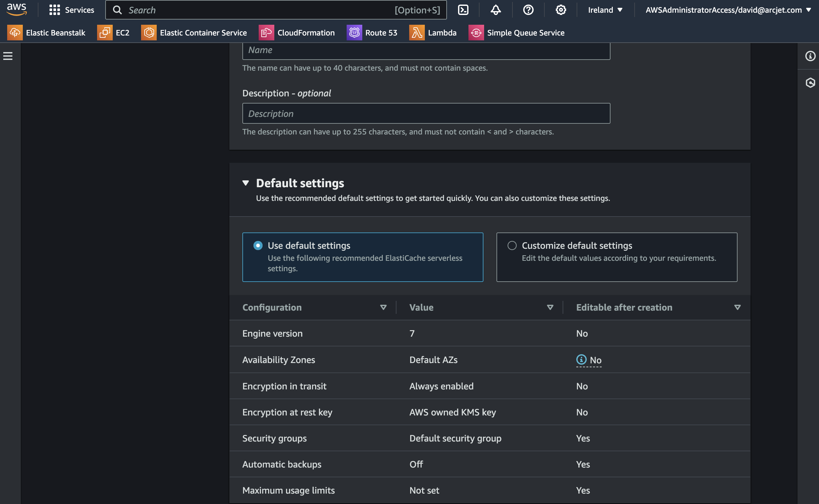Open the Ireland region selector
This screenshot has height=504, width=819.
[x=605, y=10]
